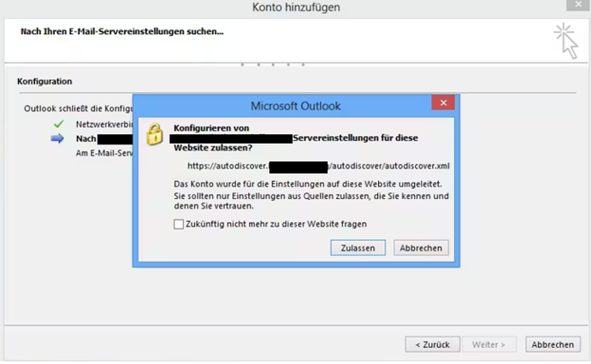Click the 'Konto hinzufügen' window title

click(296, 8)
